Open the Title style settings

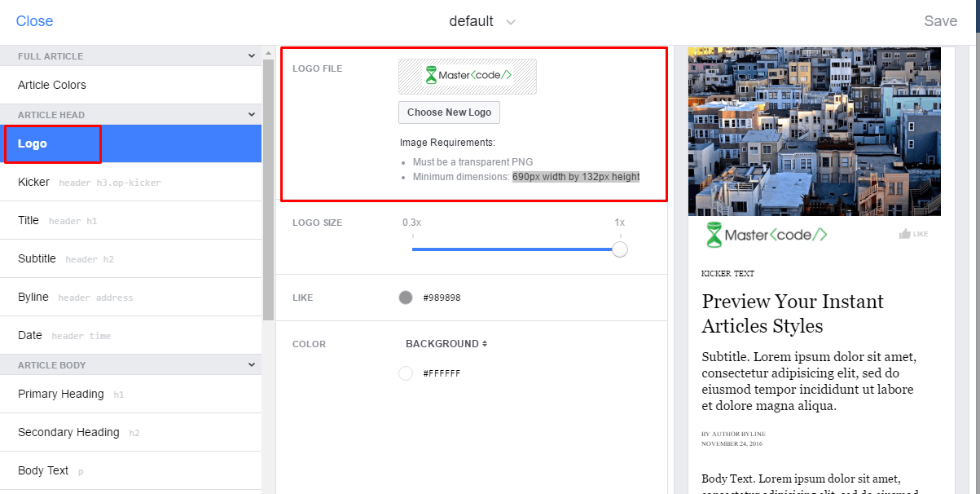[130, 220]
